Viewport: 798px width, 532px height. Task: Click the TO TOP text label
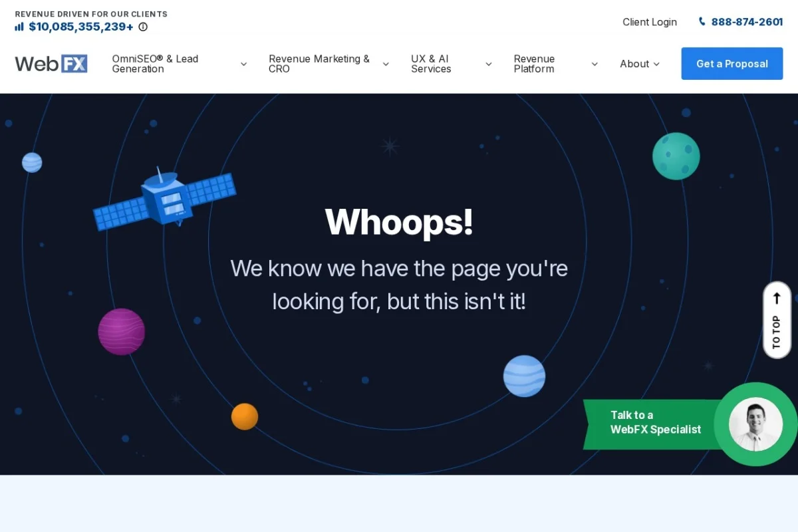coord(777,332)
